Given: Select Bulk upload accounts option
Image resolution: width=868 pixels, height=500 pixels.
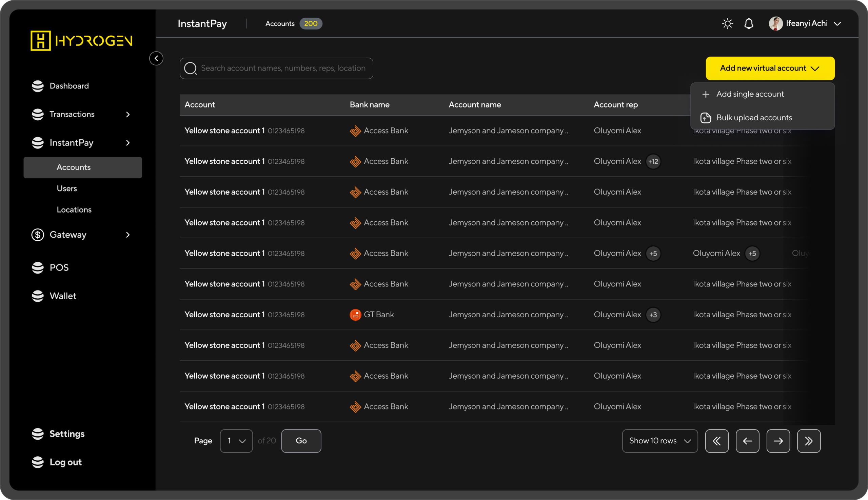Looking at the screenshot, I should (x=754, y=118).
